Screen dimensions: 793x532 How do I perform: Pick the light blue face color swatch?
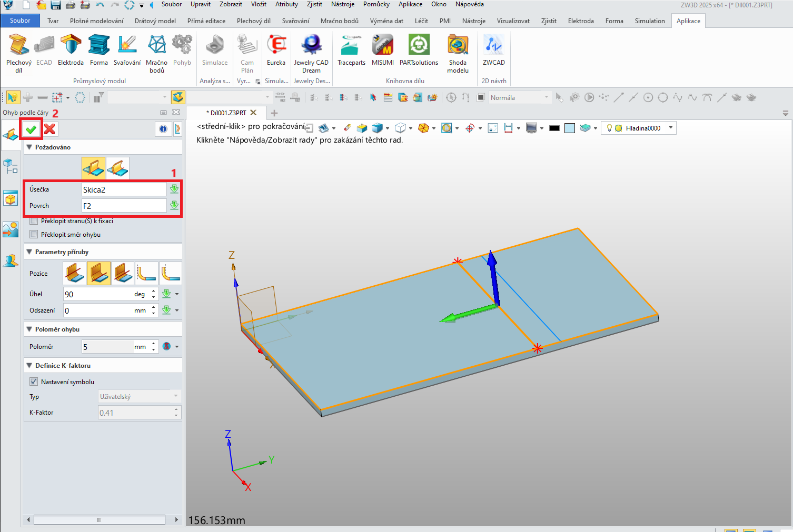570,128
